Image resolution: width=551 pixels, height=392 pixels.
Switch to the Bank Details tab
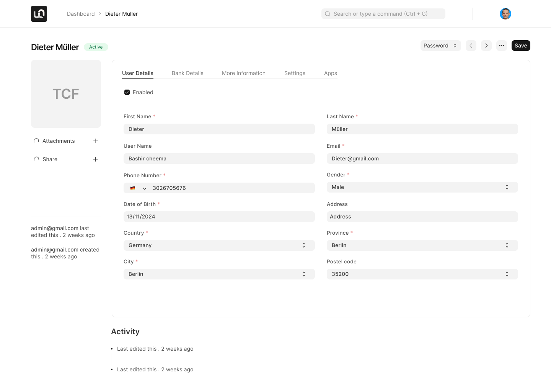187,73
